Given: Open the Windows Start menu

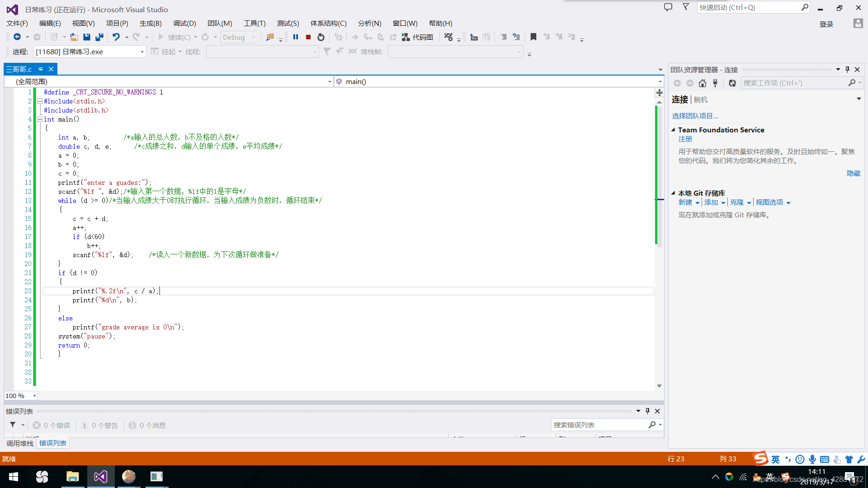Looking at the screenshot, I should pyautogui.click(x=14, y=477).
